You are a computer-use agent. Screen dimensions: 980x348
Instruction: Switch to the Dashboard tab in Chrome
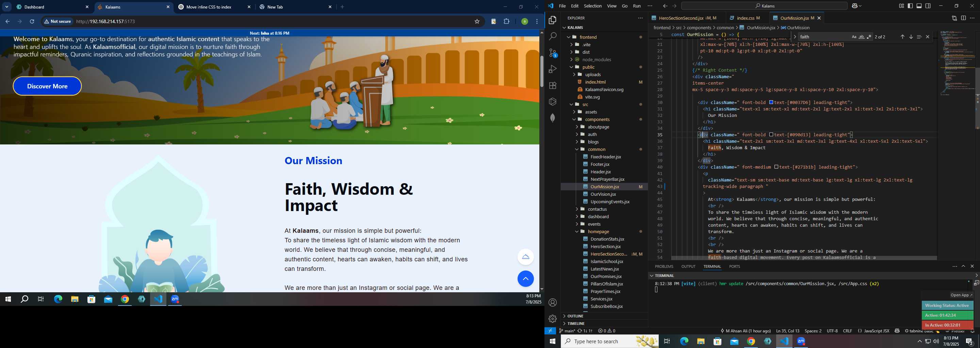click(52, 7)
